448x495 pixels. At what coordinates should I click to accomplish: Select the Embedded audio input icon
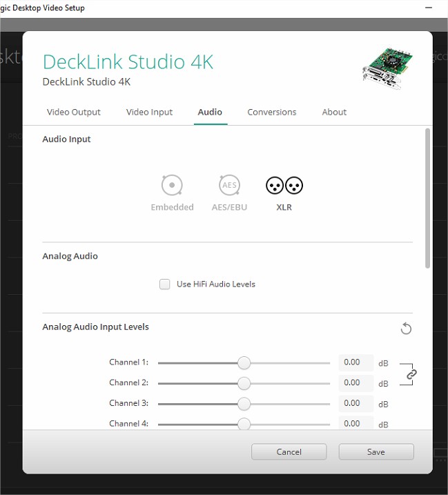(172, 185)
